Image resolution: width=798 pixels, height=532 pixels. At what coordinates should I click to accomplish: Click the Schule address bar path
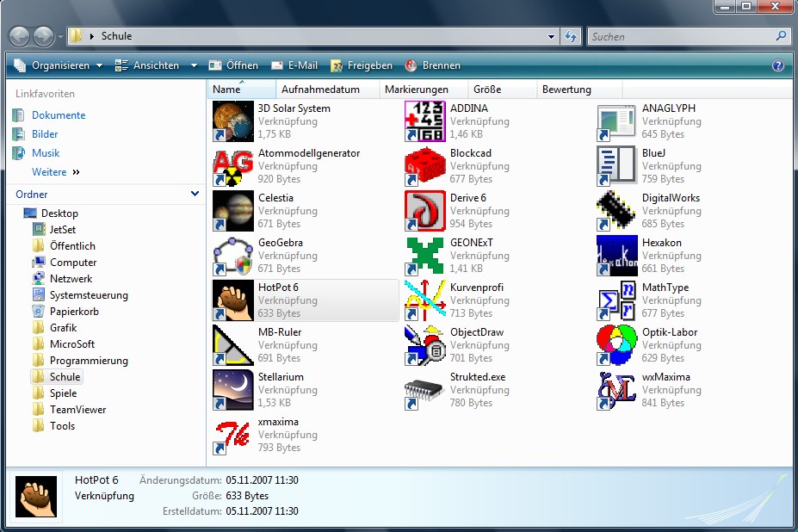click(x=116, y=36)
